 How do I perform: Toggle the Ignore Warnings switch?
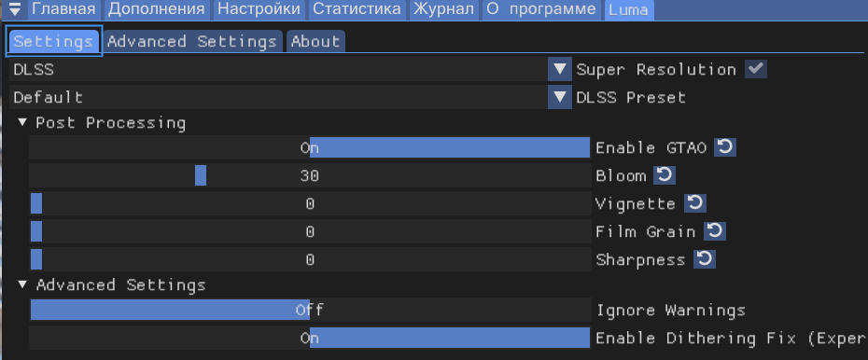(x=310, y=310)
